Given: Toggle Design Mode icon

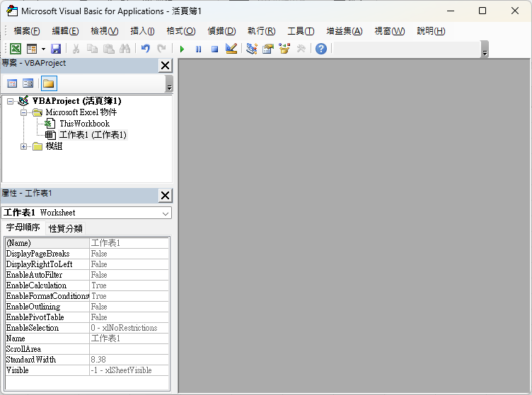Looking at the screenshot, I should click(x=231, y=49).
